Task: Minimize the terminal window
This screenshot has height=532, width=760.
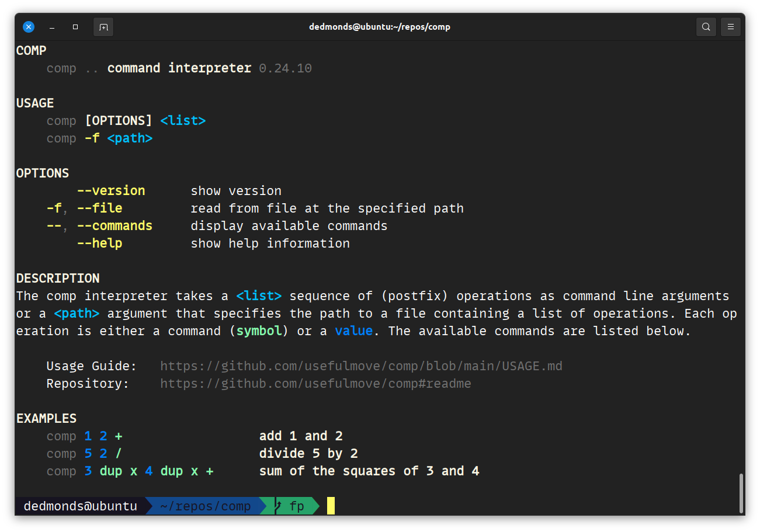Action: pos(52,27)
